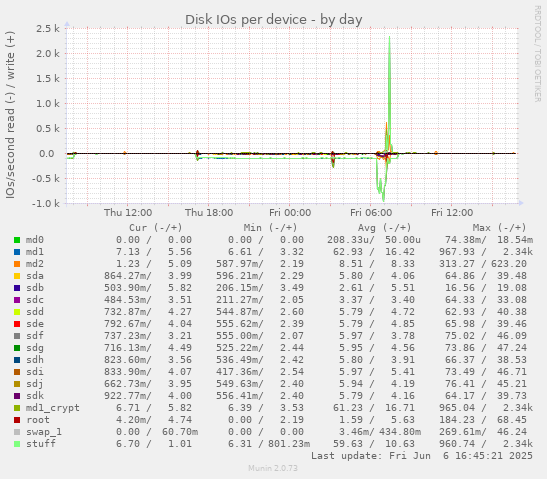Click the 'Cur (-/+)' column header
The height and width of the screenshot is (479, 547).
point(156,228)
